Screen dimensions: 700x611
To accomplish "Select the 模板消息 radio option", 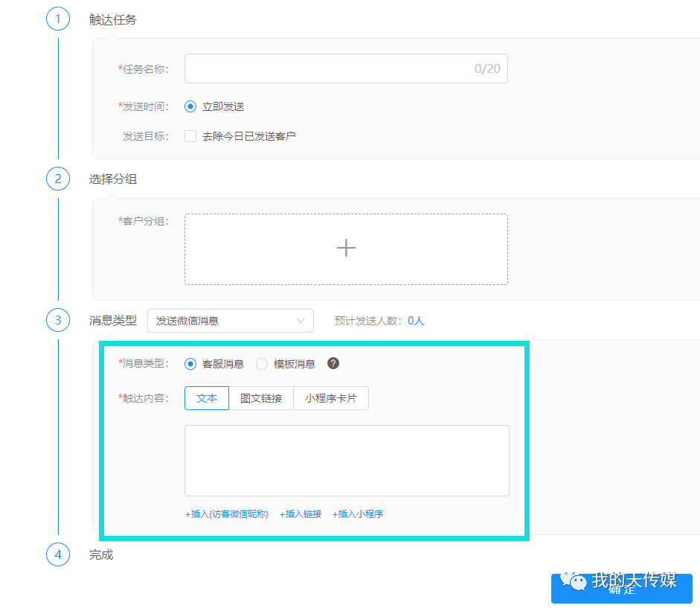I will [x=262, y=364].
